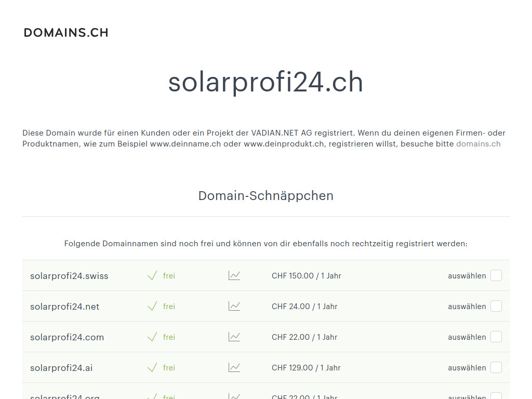Click the chart icon next to solarprofi24.com

coord(234,337)
